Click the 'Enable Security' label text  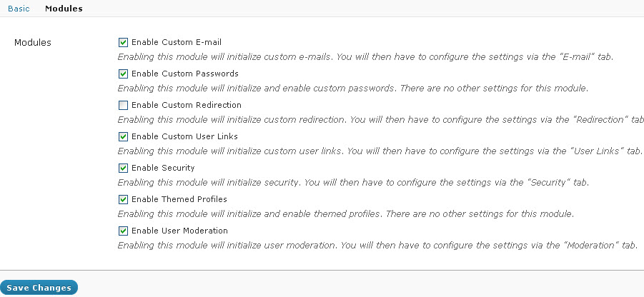click(163, 168)
